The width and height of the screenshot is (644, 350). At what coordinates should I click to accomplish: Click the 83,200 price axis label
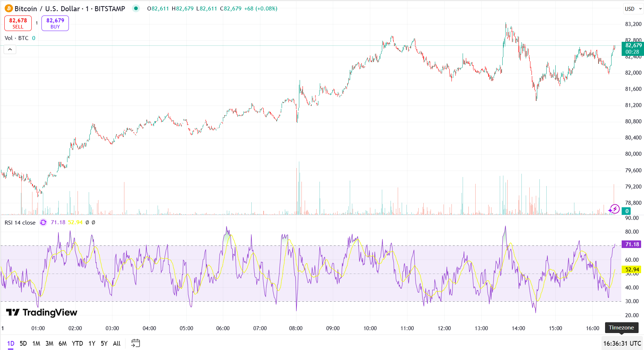[x=633, y=24]
